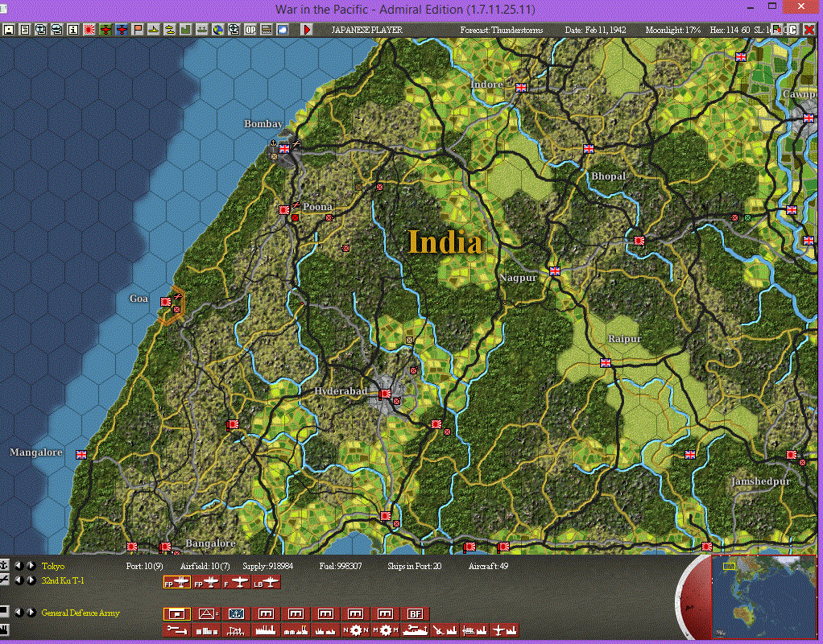The width and height of the screenshot is (823, 644).
Task: Select the Bombay base on the map
Action: pyautogui.click(x=284, y=149)
